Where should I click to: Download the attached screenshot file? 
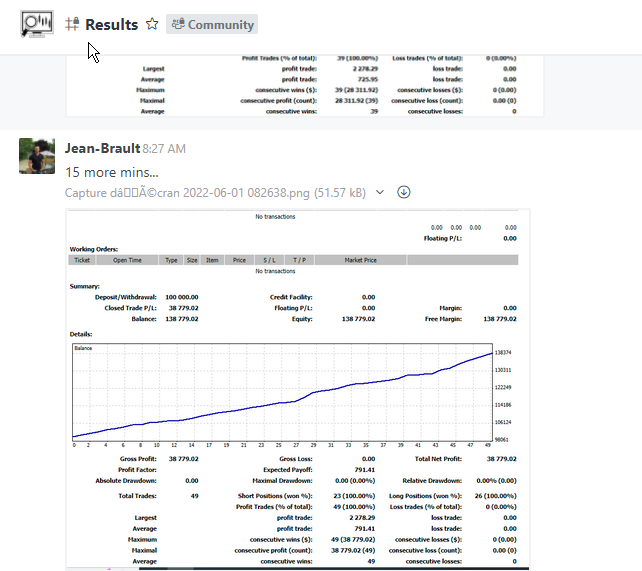click(x=404, y=192)
